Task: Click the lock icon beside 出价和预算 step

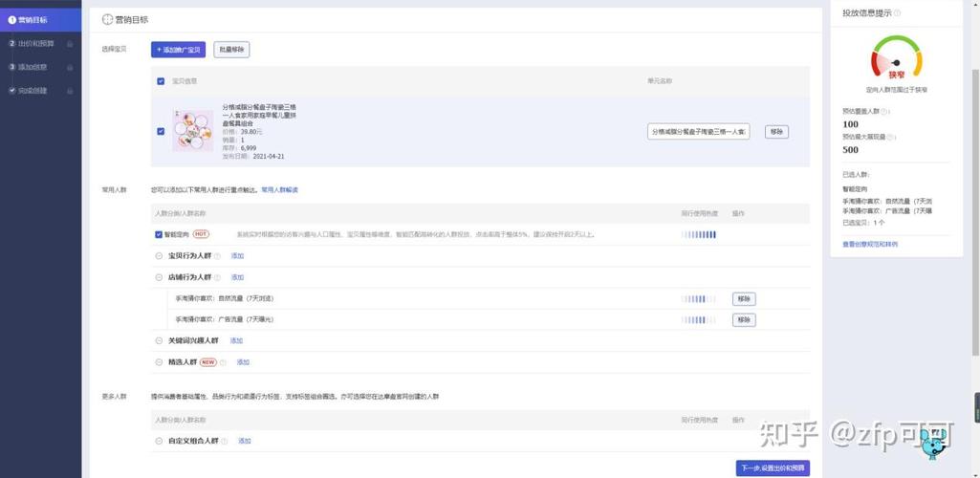Action: tap(70, 44)
